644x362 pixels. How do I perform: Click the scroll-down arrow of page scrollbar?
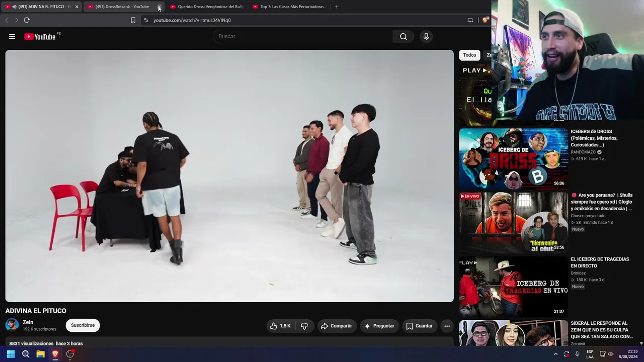[641, 343]
